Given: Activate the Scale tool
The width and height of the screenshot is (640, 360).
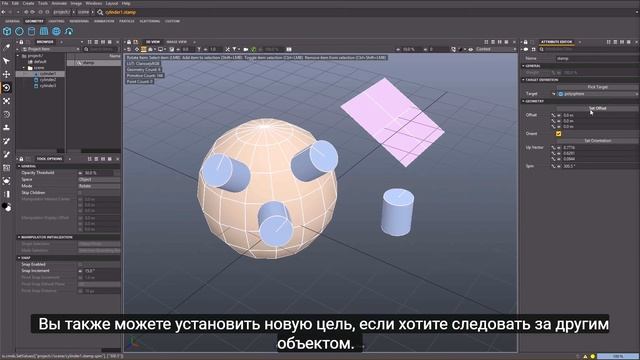Looking at the screenshot, I should click(x=7, y=101).
